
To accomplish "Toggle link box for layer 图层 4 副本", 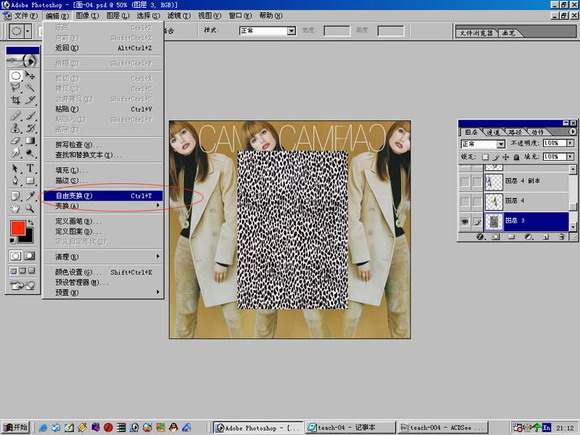I will coord(477,182).
